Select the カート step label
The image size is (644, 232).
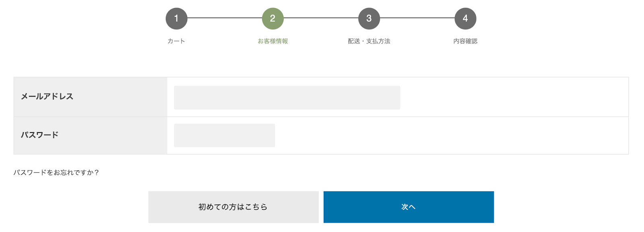tap(176, 41)
